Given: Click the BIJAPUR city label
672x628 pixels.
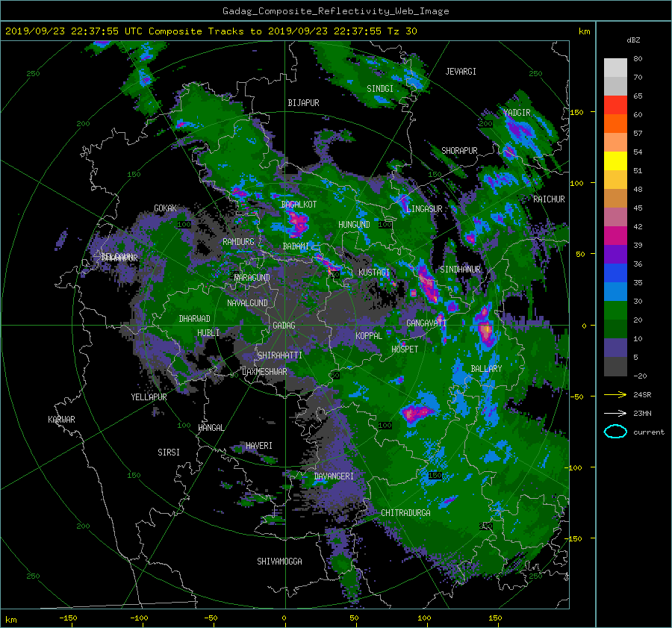Looking at the screenshot, I should 303,103.
